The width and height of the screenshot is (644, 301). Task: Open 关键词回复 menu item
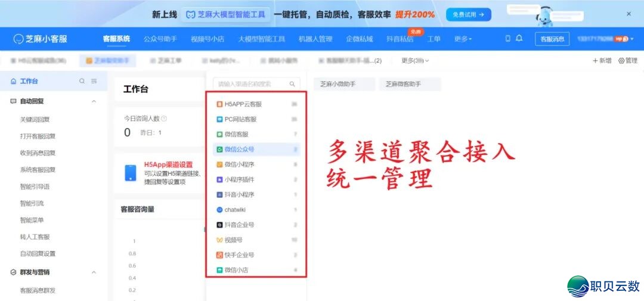tap(35, 119)
